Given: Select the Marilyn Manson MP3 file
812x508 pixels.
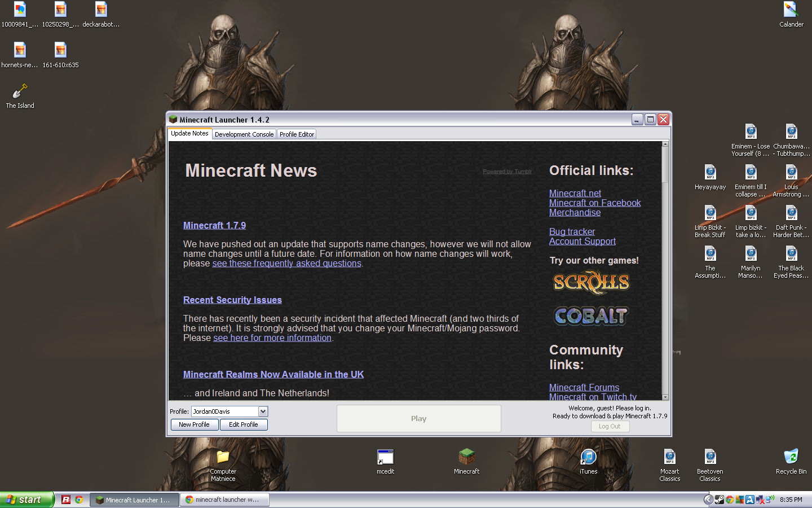Looking at the screenshot, I should point(751,262).
